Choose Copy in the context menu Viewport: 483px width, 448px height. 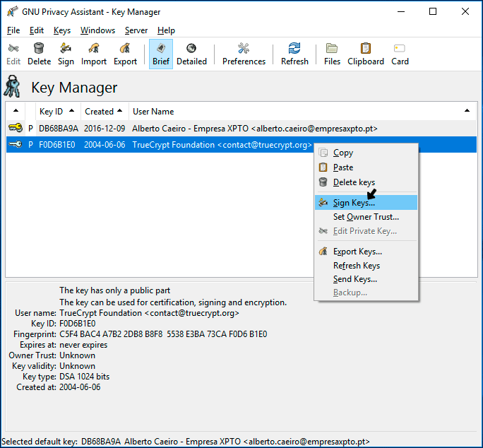coord(366,153)
